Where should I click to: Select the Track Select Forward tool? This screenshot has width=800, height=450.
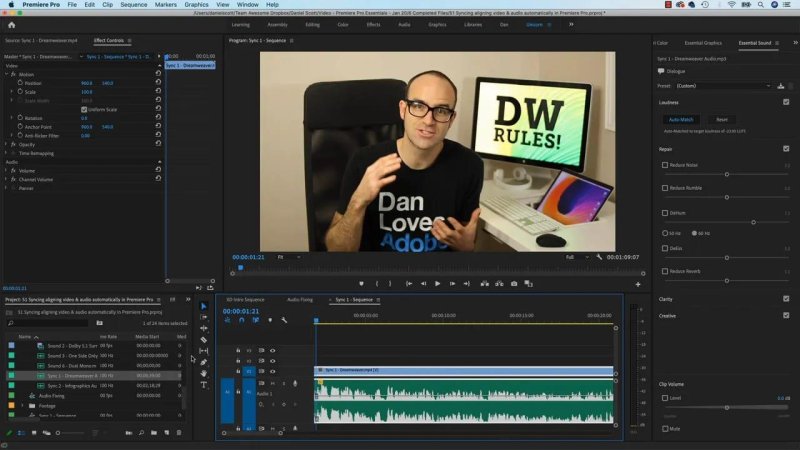pyautogui.click(x=204, y=317)
